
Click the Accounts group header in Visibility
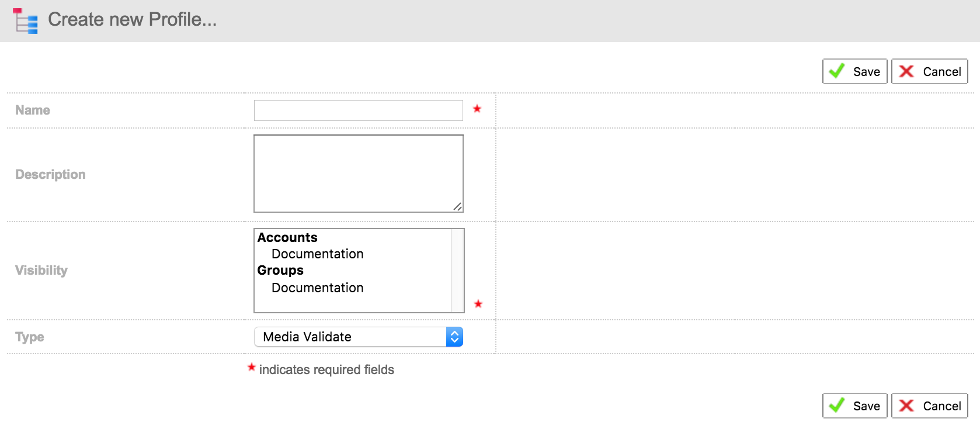click(x=287, y=237)
